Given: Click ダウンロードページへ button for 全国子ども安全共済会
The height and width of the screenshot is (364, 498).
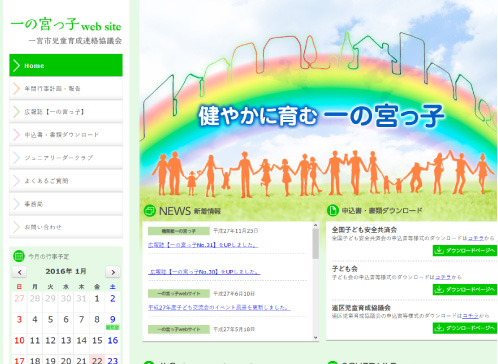Looking at the screenshot, I should [x=465, y=250].
